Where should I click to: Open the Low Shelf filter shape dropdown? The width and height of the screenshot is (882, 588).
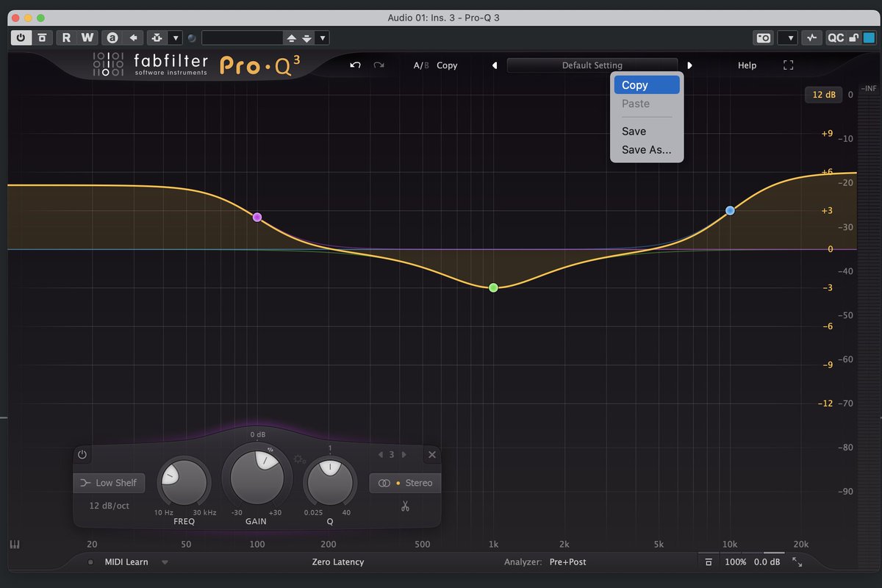[x=109, y=483]
